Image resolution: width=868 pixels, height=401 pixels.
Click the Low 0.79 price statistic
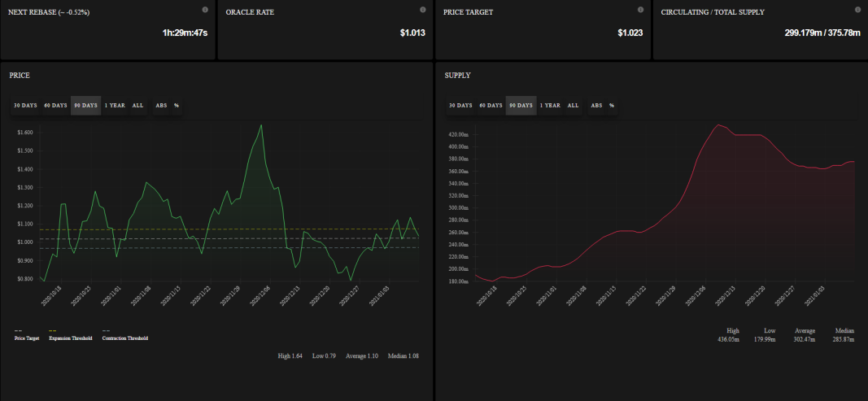pyautogui.click(x=324, y=356)
